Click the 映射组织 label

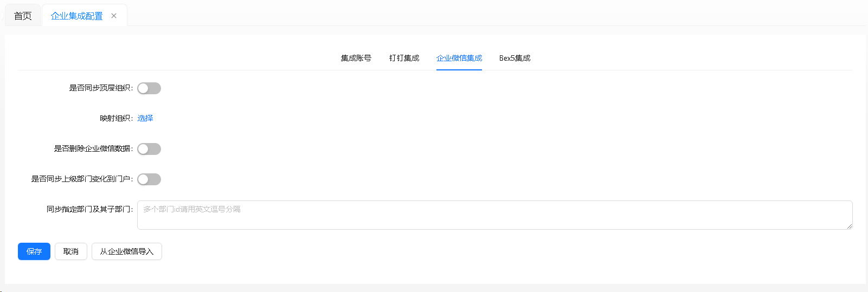(x=116, y=118)
